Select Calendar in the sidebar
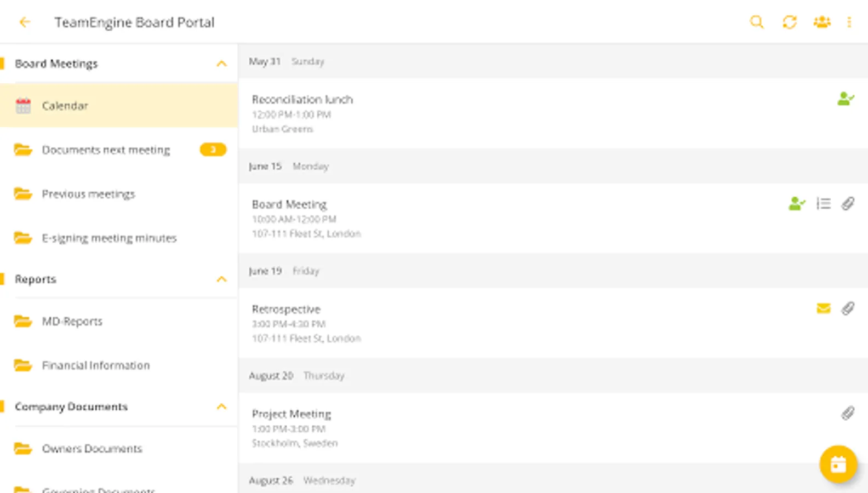868x493 pixels. pos(65,106)
